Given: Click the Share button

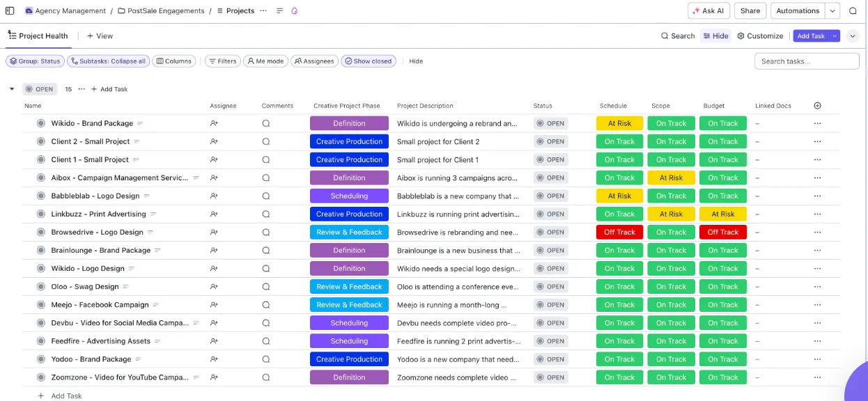Looking at the screenshot, I should click(x=750, y=10).
